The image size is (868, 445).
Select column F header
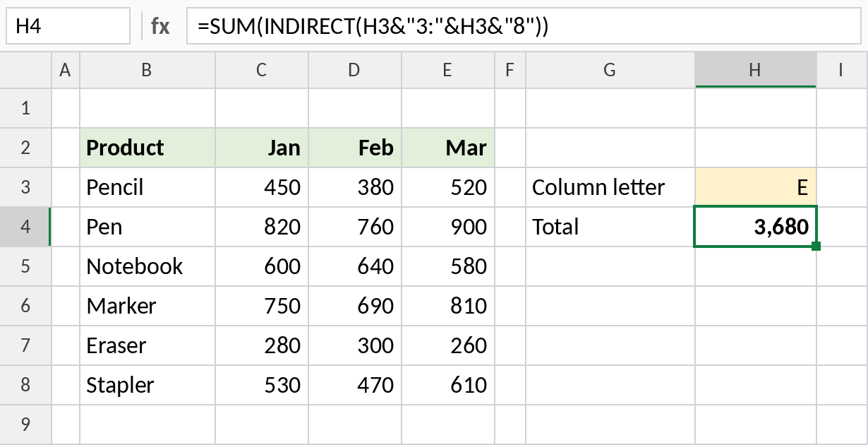510,69
